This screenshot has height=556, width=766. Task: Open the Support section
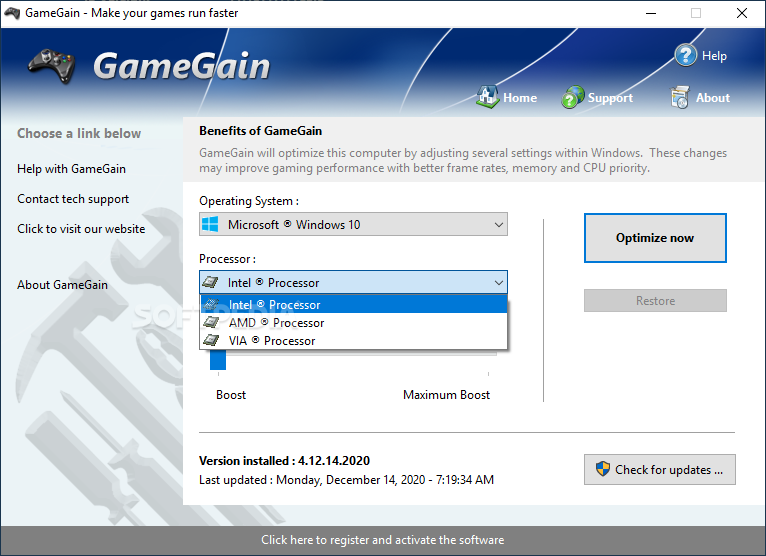[610, 98]
